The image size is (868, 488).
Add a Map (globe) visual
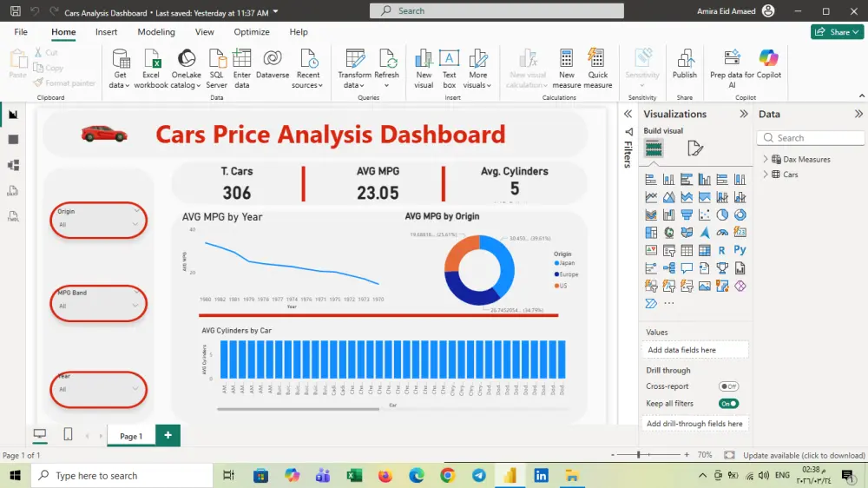tap(668, 233)
